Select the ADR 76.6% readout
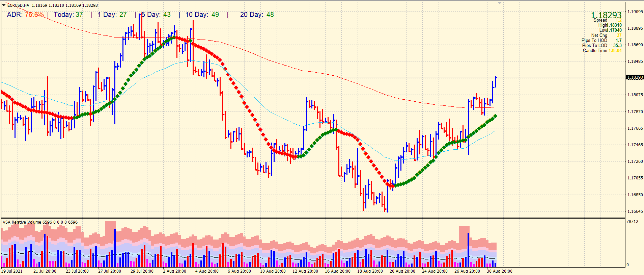Image resolution: width=644 pixels, height=275 pixels. pyautogui.click(x=25, y=15)
